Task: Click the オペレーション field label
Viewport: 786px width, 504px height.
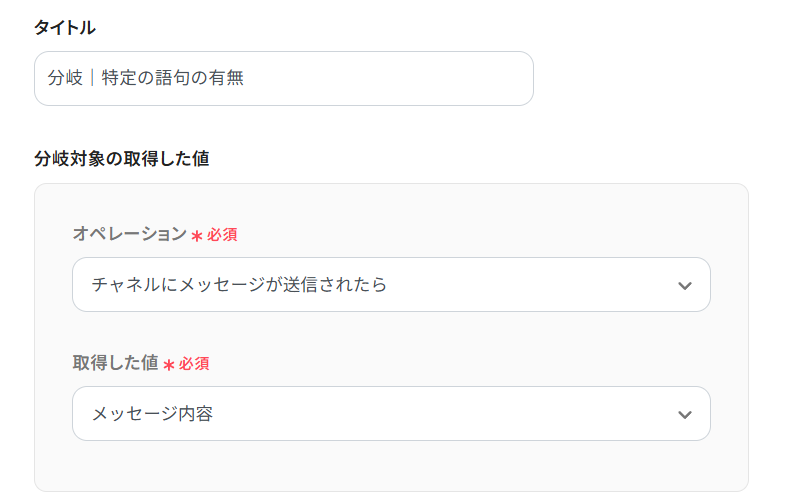Action: click(129, 234)
